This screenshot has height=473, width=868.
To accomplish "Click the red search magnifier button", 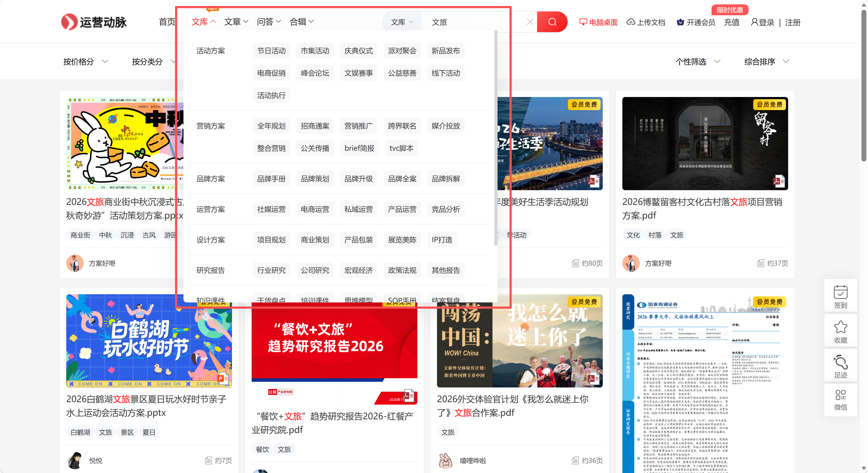I will [x=552, y=22].
